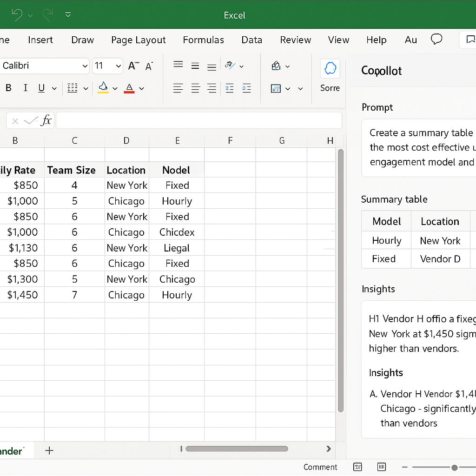Open the Insert ribbon tab
This screenshot has height=476, width=476.
(40, 40)
